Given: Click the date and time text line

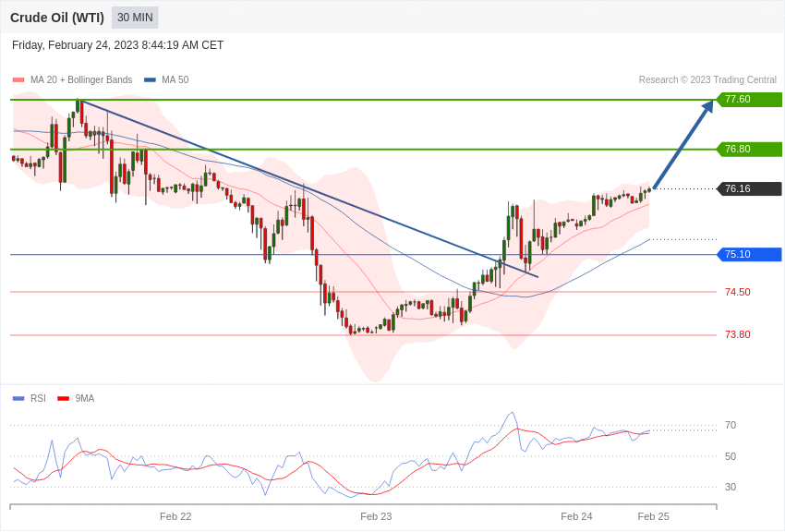Looking at the screenshot, I should tap(117, 45).
